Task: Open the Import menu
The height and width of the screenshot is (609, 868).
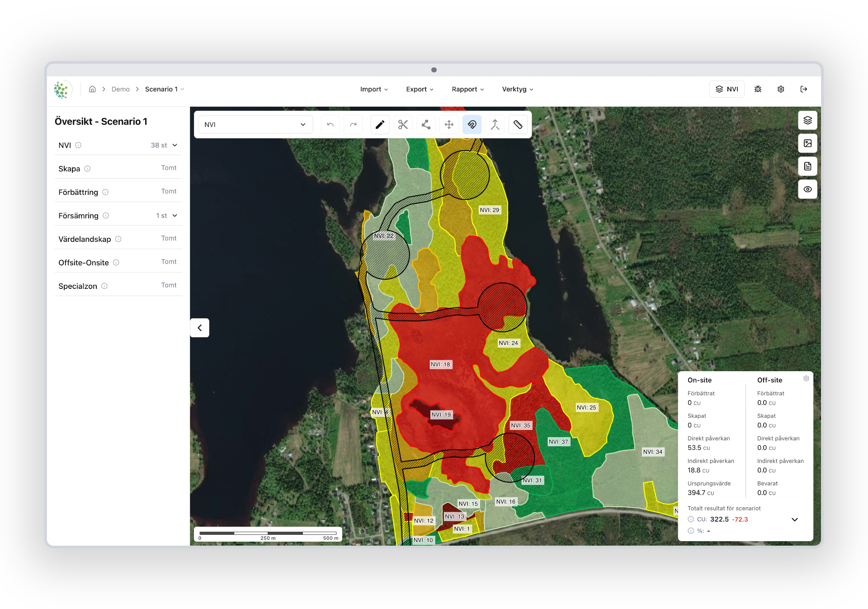Action: [x=374, y=89]
